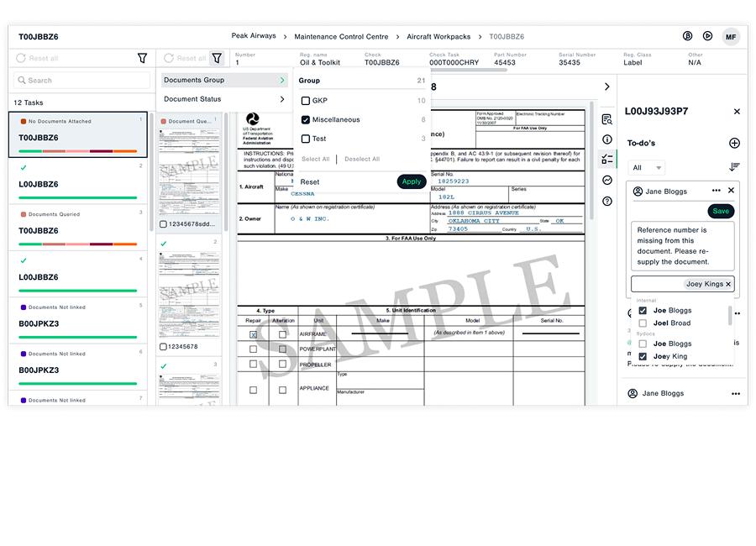756x546 pixels.
Task: Collapse panel using the right-pointing chevron
Action: pos(607,86)
